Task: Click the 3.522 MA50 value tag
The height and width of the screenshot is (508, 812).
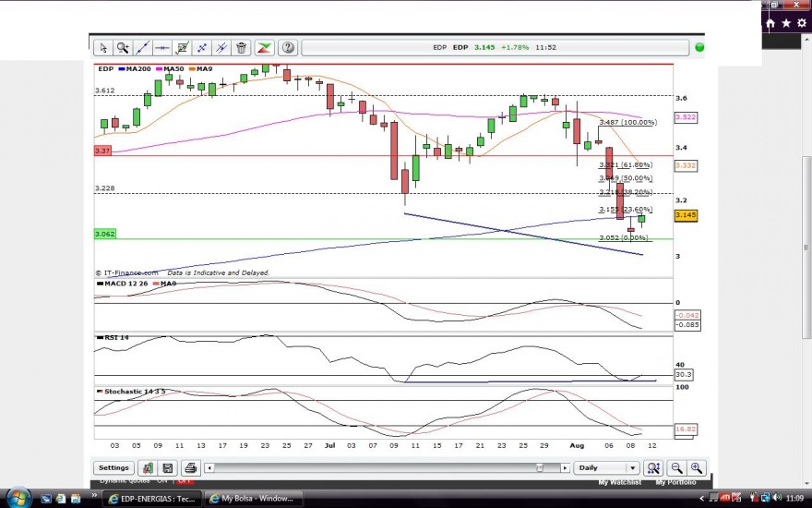Action: 686,117
